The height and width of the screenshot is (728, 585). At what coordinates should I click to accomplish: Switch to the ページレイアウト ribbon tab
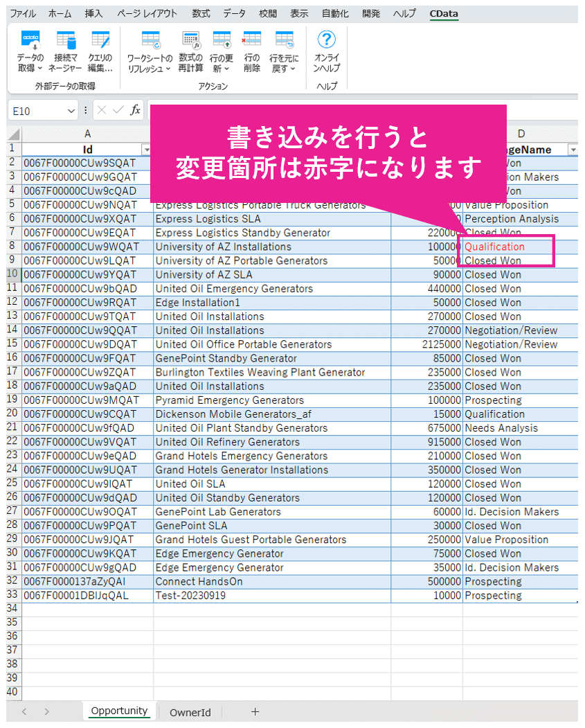147,13
